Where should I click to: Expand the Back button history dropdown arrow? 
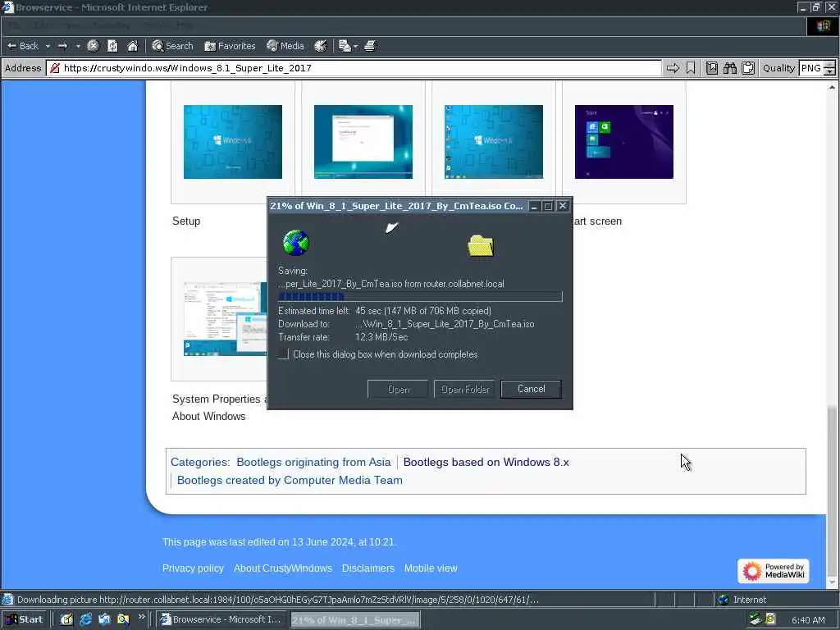(x=48, y=46)
